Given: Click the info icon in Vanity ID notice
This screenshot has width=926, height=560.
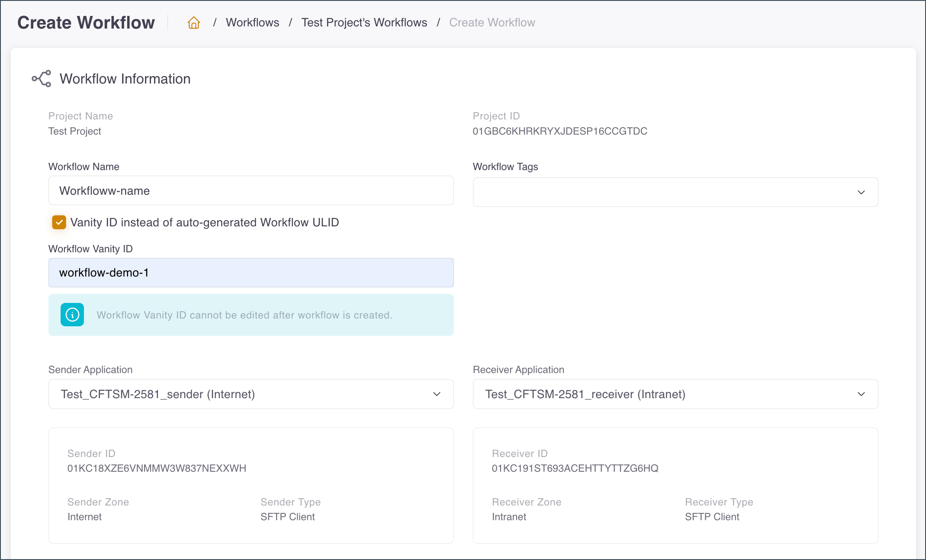Looking at the screenshot, I should [72, 315].
